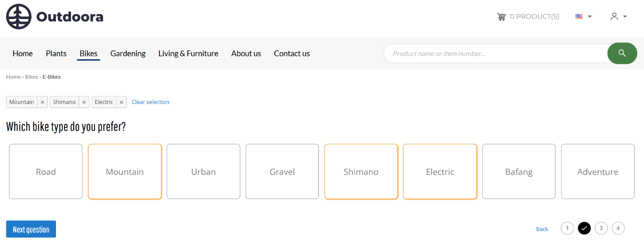Click the Outdoora tree logo icon
This screenshot has width=644, height=242.
click(x=19, y=17)
